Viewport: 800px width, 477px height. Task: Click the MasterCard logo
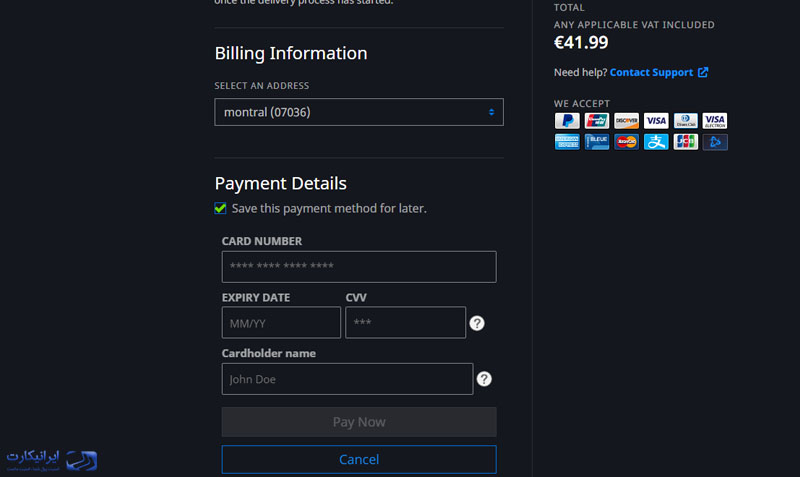point(626,142)
